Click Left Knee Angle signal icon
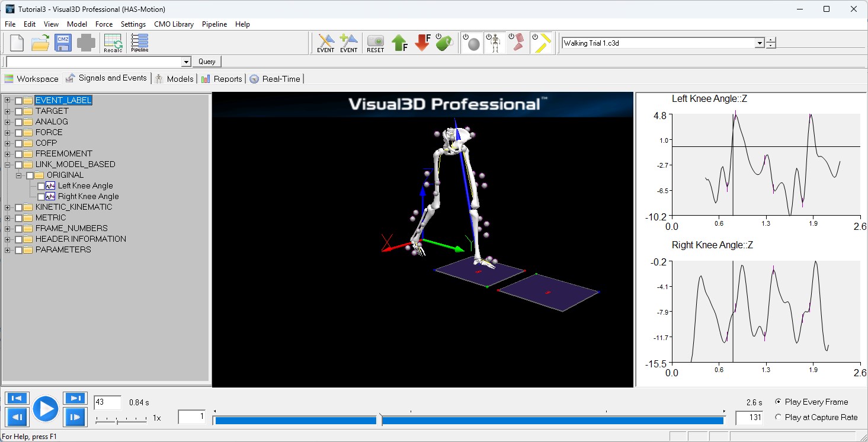 point(50,185)
